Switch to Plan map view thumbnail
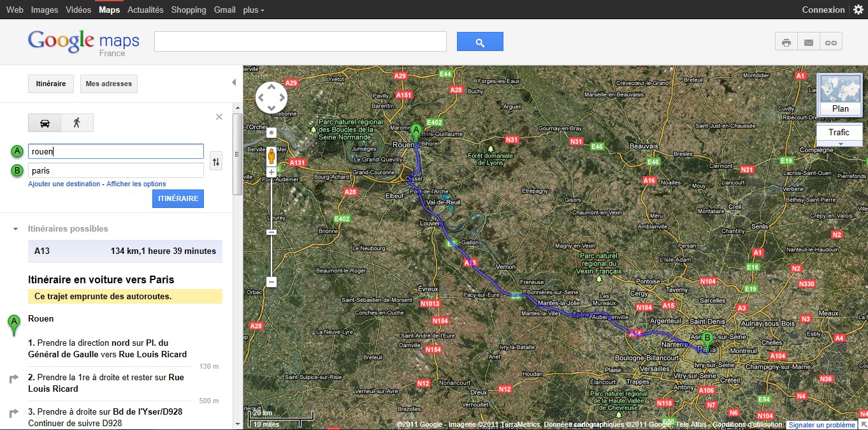Screen dimensions: 868x430 pyautogui.click(x=840, y=94)
